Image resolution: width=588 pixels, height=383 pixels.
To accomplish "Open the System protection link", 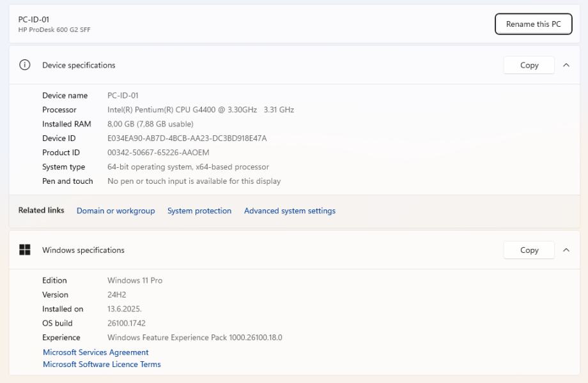I will point(199,211).
